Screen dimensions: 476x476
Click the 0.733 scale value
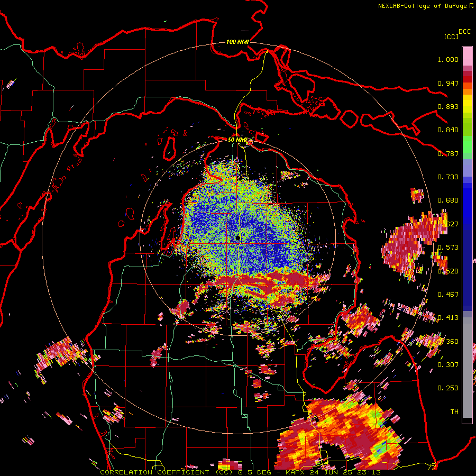[448, 177]
